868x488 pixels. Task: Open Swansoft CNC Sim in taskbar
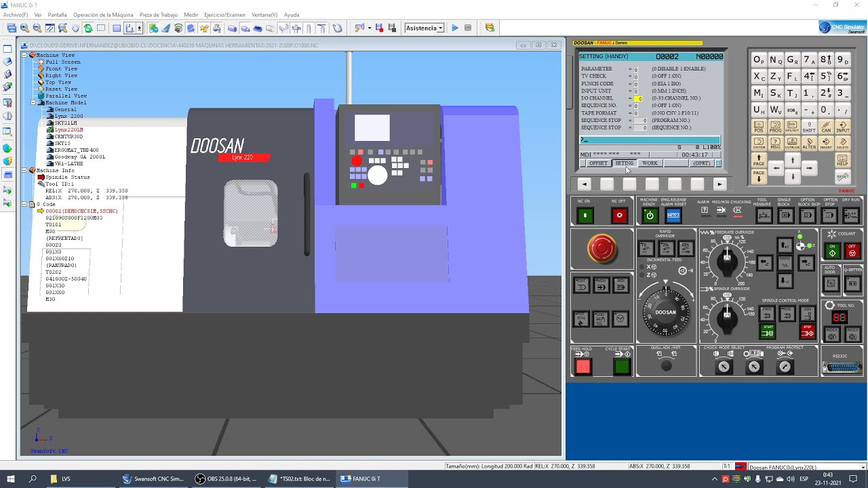pyautogui.click(x=153, y=479)
